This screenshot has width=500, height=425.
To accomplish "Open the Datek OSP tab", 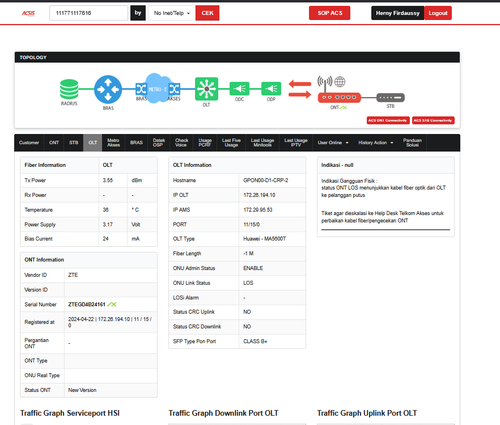I will [x=159, y=143].
